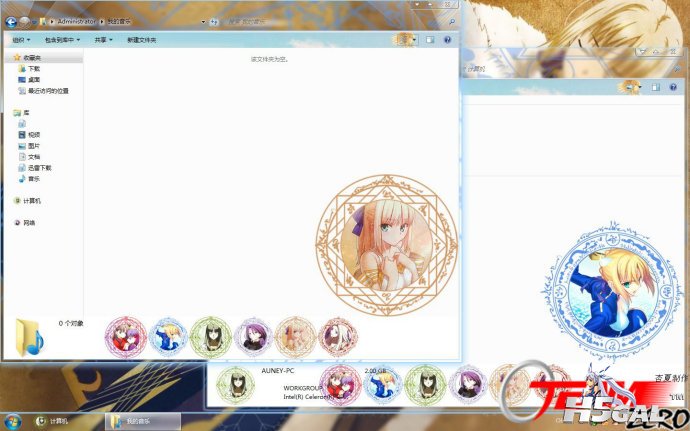Click the search icon in the back 计算机 window
The image size is (690, 431).
(x=677, y=69)
